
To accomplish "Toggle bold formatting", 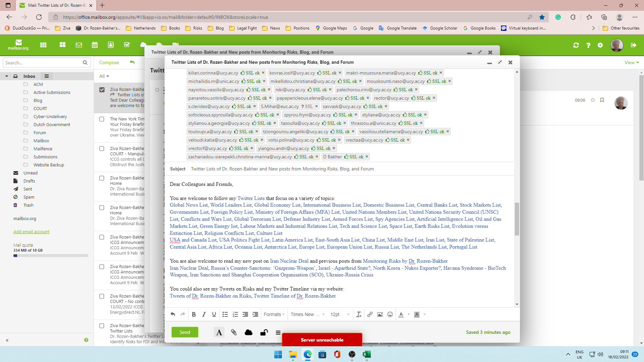I will [x=194, y=314].
